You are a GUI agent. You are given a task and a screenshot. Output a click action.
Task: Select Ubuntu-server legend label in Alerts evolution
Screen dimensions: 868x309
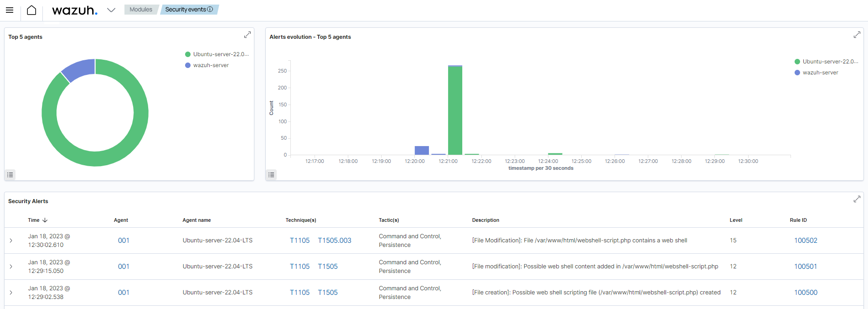(831, 62)
